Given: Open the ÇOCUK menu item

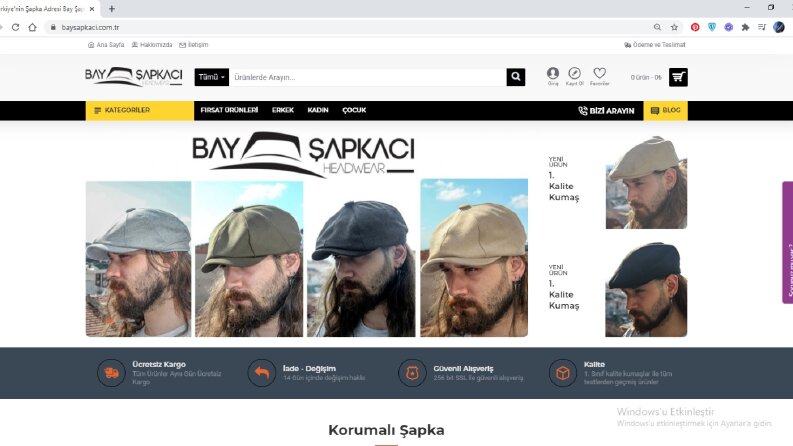Looking at the screenshot, I should pyautogui.click(x=354, y=110).
